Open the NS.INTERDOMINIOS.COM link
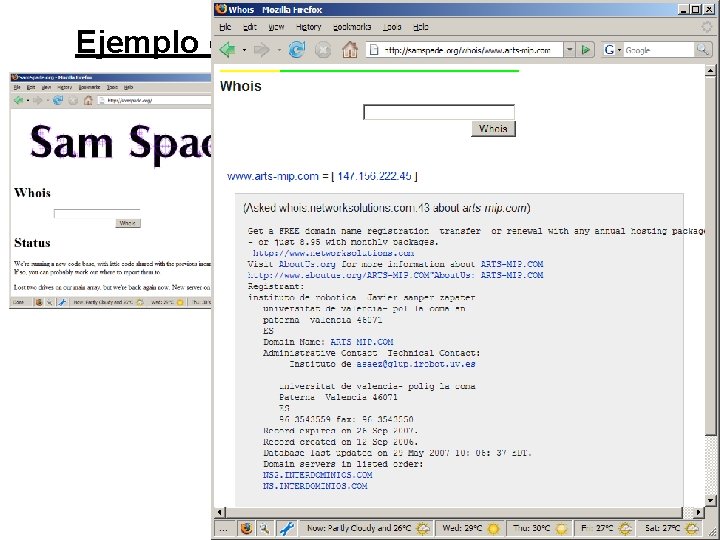 315,486
